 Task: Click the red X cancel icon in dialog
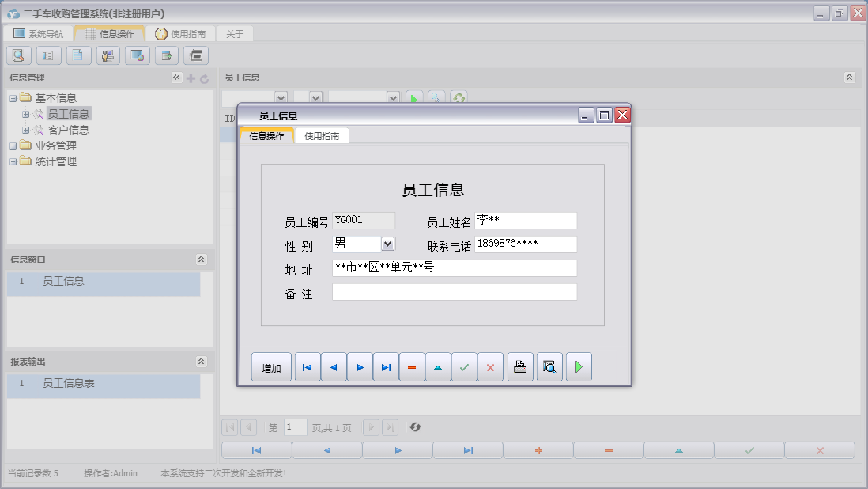coord(490,367)
